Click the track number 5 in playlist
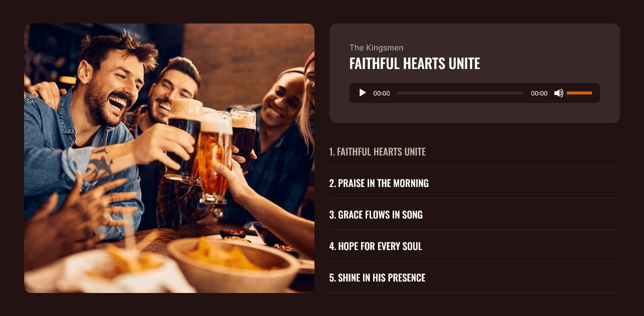The width and height of the screenshot is (644, 316). (x=333, y=277)
